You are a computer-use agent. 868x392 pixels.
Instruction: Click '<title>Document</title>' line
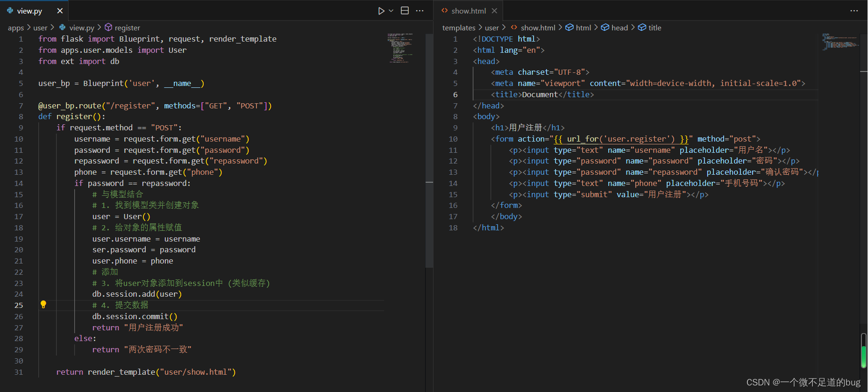(542, 94)
